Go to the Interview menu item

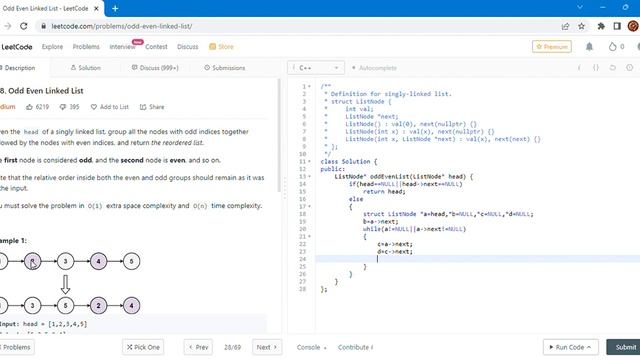pyautogui.click(x=122, y=47)
